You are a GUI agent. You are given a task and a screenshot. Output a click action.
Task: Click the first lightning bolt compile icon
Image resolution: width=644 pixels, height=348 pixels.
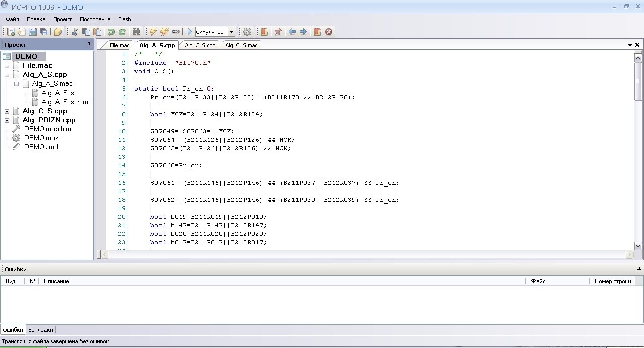153,32
